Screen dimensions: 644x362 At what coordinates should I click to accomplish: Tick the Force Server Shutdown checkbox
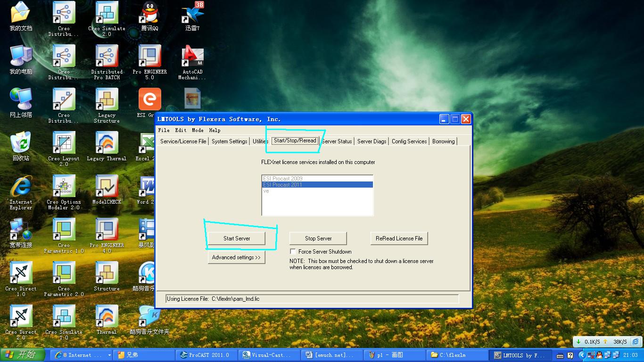click(x=293, y=252)
